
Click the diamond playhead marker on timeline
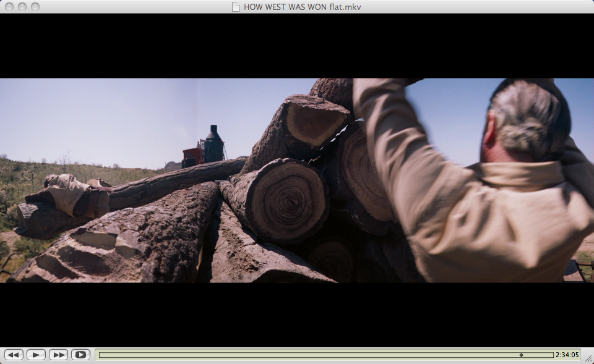click(x=521, y=355)
